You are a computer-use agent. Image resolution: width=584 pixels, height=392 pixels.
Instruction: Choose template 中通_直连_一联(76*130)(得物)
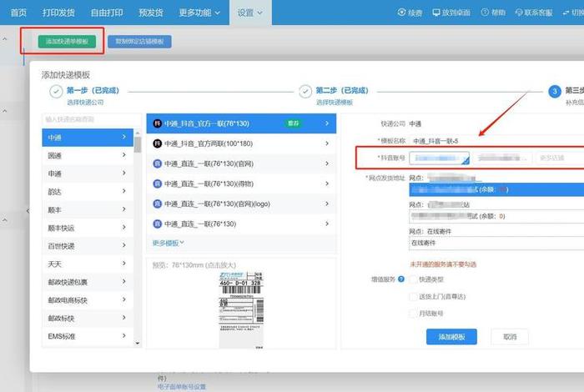[x=241, y=183]
